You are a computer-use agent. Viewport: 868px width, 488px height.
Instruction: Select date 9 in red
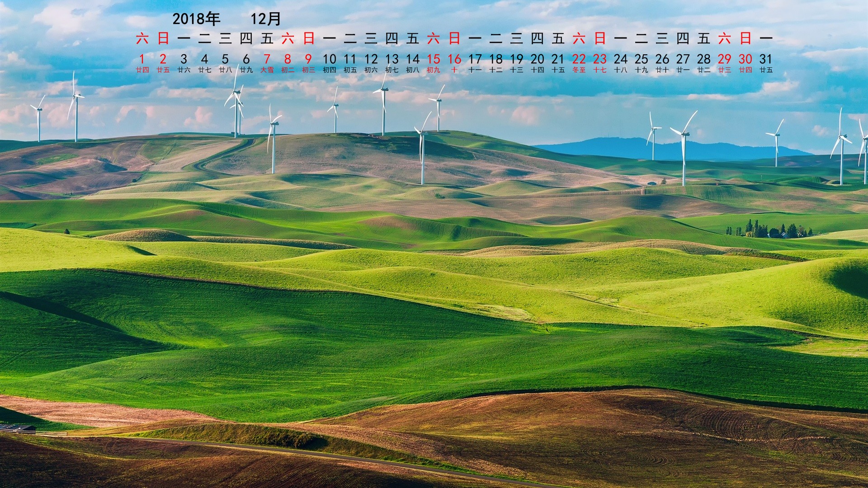pos(308,59)
